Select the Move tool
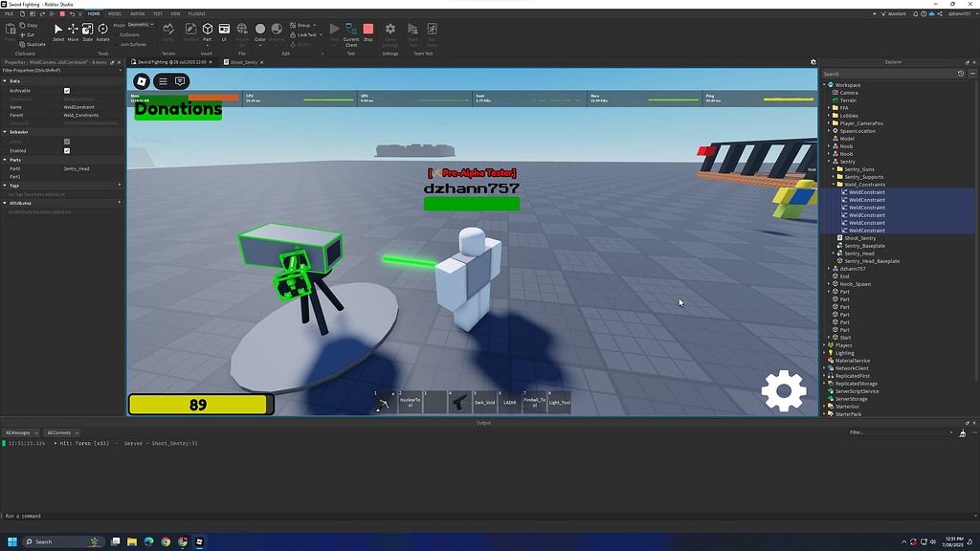This screenshot has width=980, height=551. 72,29
